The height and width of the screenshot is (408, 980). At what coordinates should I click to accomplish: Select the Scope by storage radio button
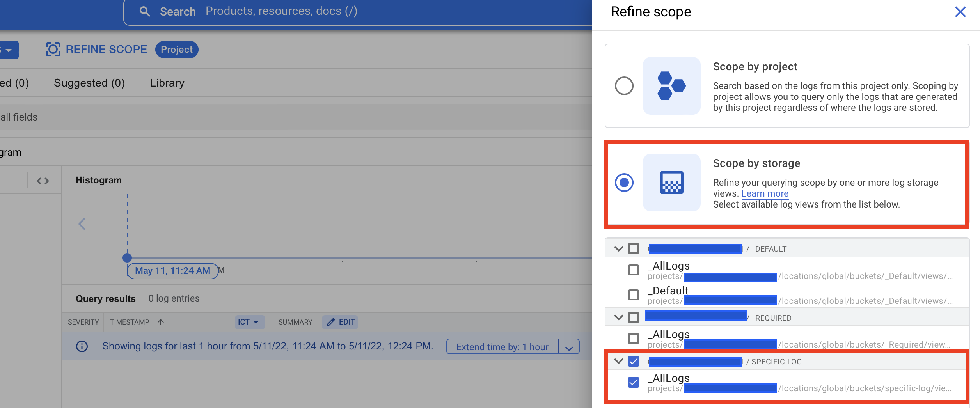point(624,183)
